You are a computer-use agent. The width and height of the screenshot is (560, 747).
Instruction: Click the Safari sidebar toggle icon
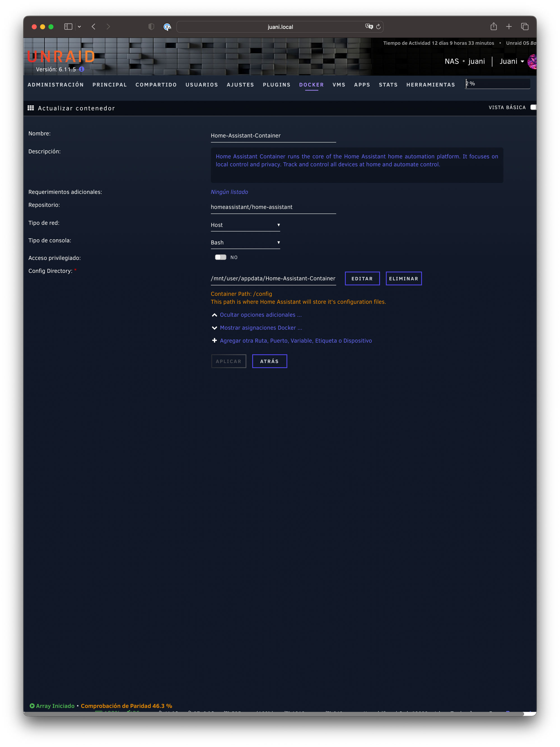tap(68, 27)
